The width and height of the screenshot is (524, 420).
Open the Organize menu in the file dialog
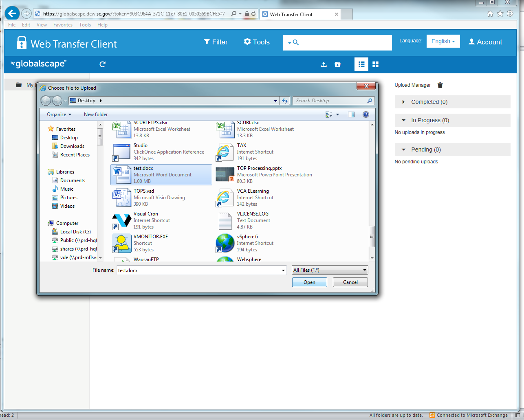point(59,114)
